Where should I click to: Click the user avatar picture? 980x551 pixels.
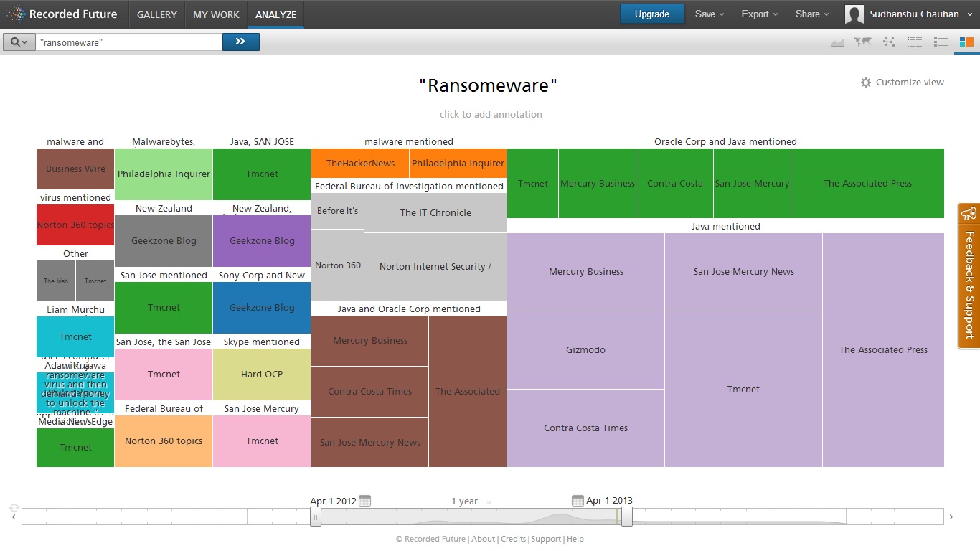click(x=854, y=14)
